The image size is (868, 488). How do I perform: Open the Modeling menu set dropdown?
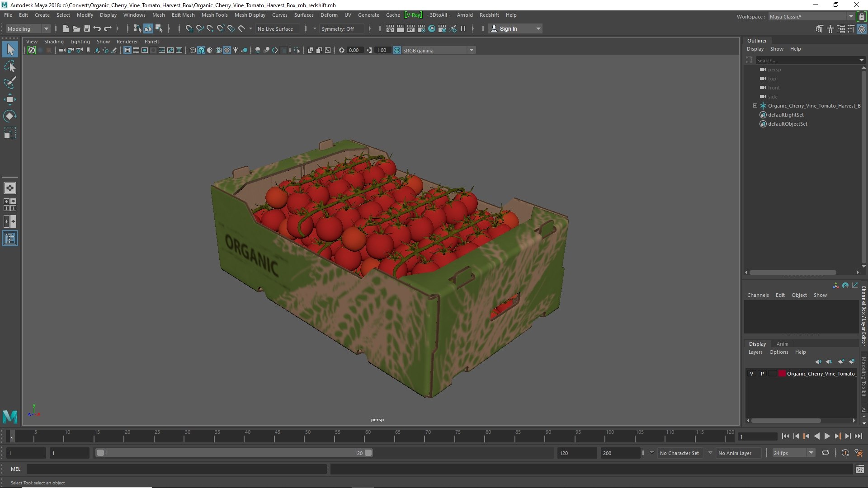pyautogui.click(x=28, y=28)
